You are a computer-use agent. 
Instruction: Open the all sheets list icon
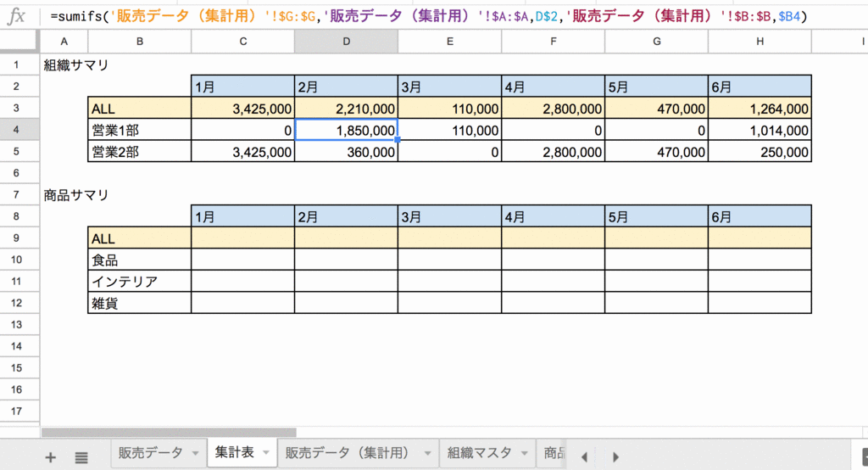(x=81, y=458)
